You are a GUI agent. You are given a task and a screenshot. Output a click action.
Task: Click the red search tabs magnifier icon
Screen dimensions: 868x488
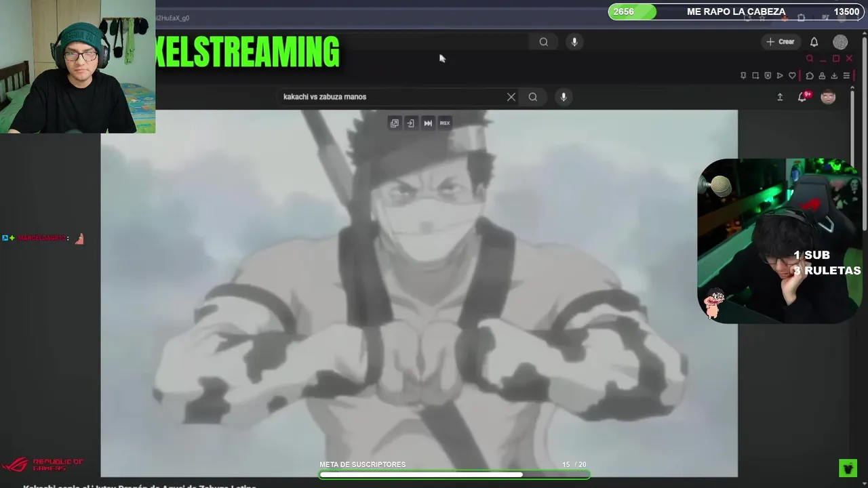[810, 59]
